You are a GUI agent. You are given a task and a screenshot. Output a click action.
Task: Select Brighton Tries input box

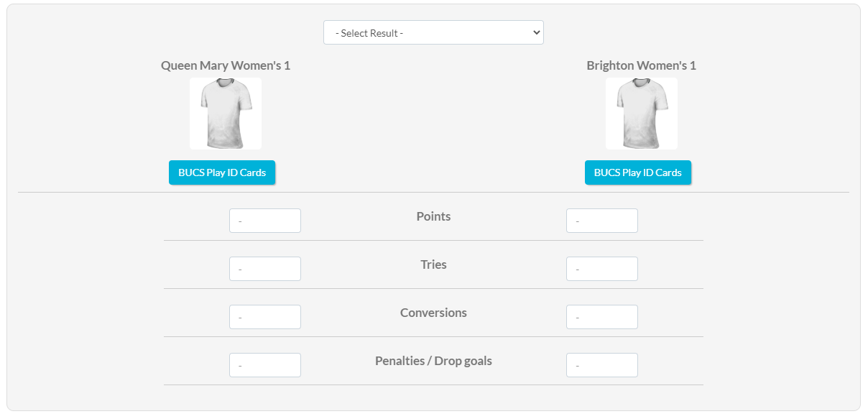point(602,269)
